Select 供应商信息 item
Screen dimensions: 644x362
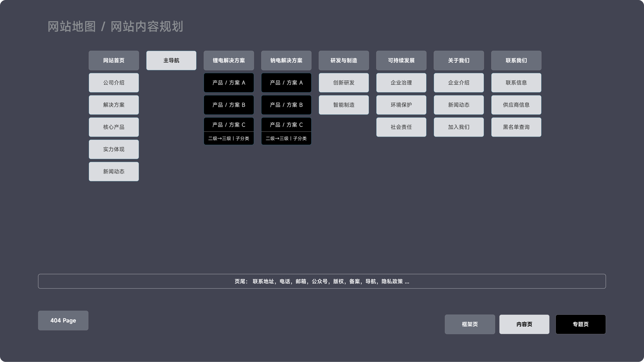(516, 105)
